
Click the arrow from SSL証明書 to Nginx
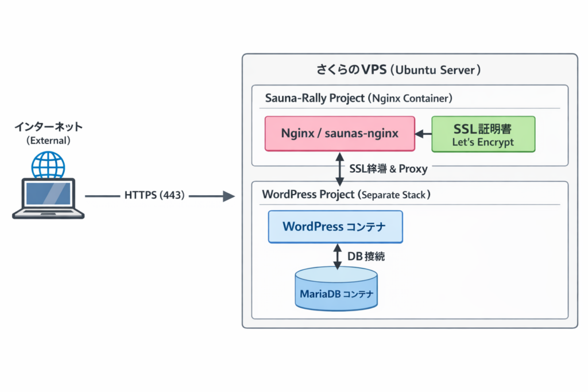click(x=423, y=134)
